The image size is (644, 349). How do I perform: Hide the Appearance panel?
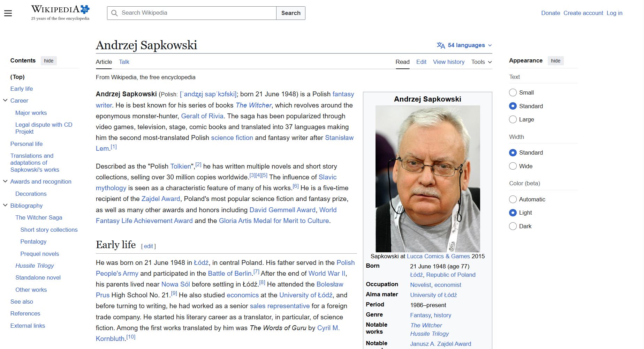click(x=556, y=61)
